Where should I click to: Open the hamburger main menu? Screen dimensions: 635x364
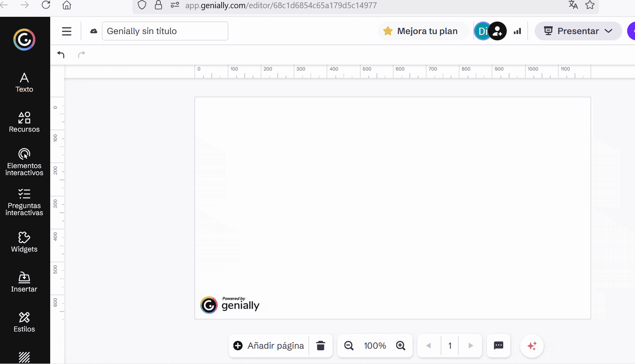point(67,31)
